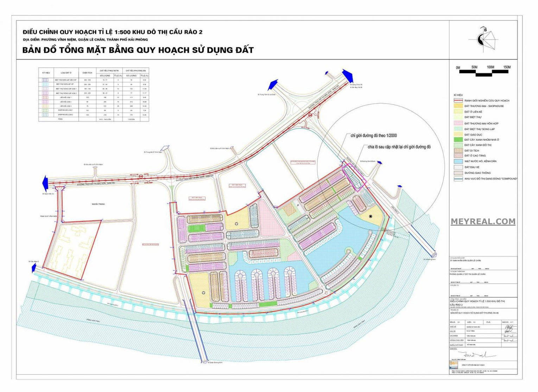
Task: Click the Shop House Loại 2 table symbol
Action: (46, 115)
